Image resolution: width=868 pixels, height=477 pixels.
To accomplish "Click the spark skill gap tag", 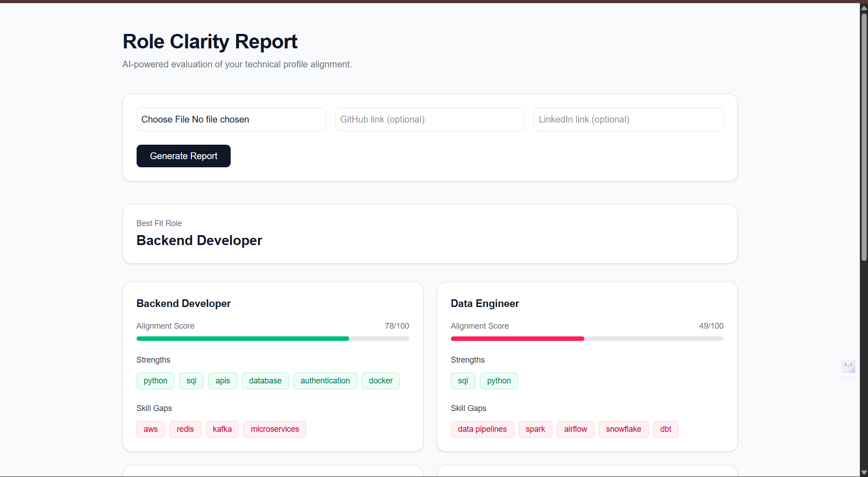I will tap(536, 429).
